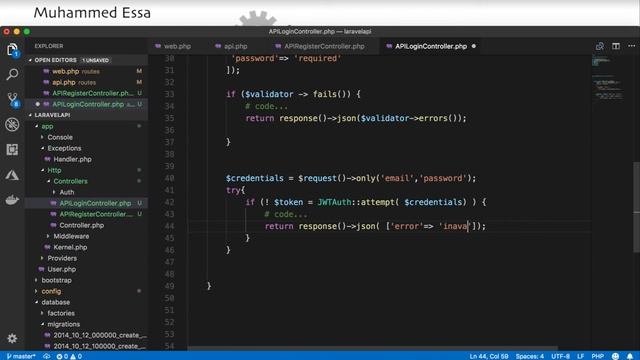Open the Explorer view icon

[12, 50]
